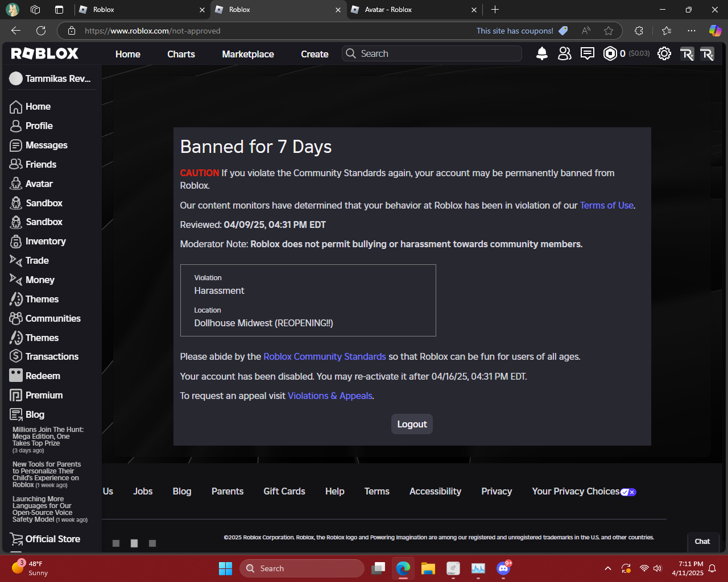Click the Windows taskbar Search box
This screenshot has width=728, height=582.
(302, 568)
